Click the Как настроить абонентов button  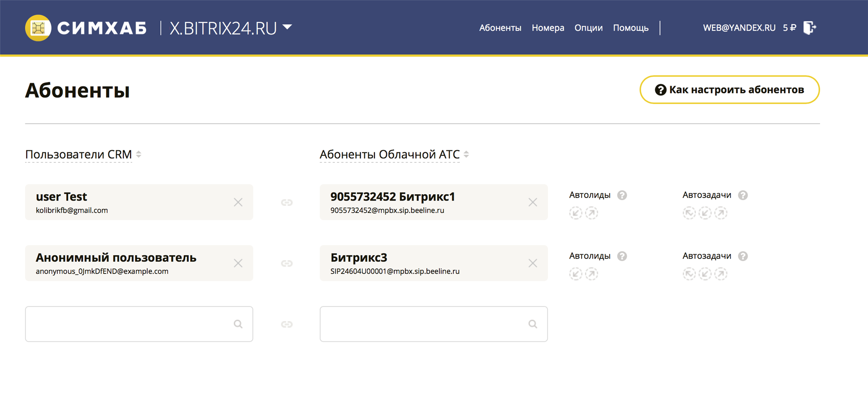pyautogui.click(x=729, y=90)
